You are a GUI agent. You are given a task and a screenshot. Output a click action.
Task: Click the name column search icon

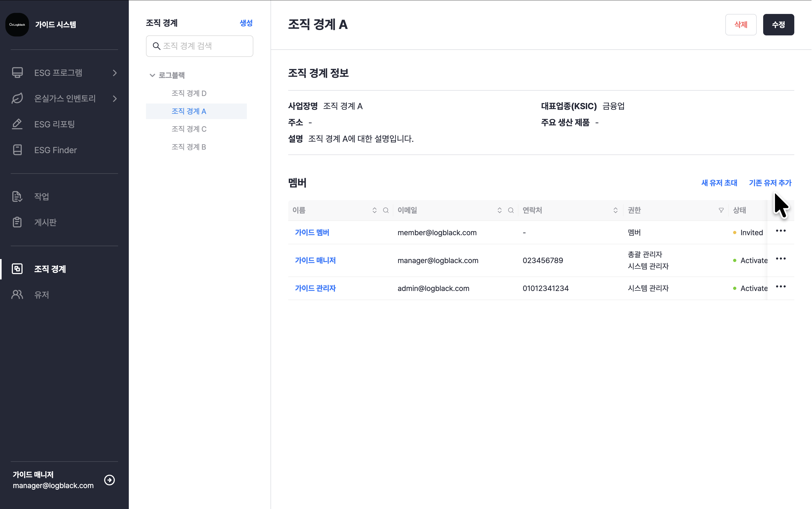click(386, 211)
